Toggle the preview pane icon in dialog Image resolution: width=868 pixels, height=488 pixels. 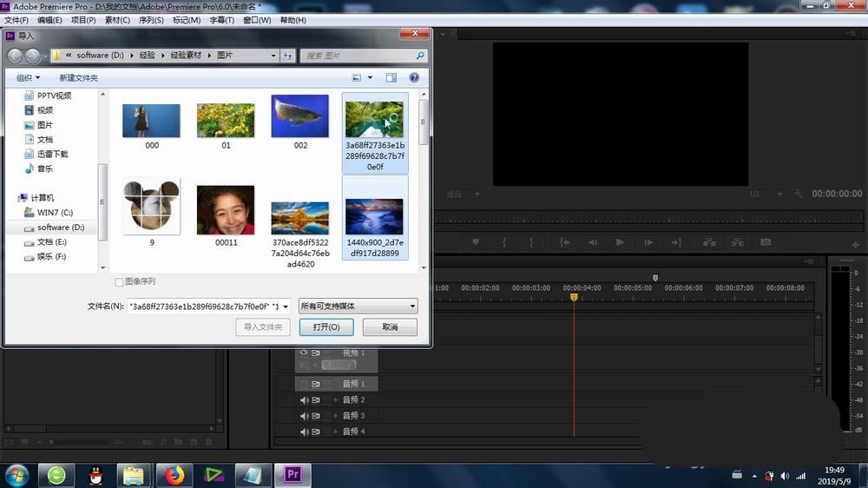point(391,77)
